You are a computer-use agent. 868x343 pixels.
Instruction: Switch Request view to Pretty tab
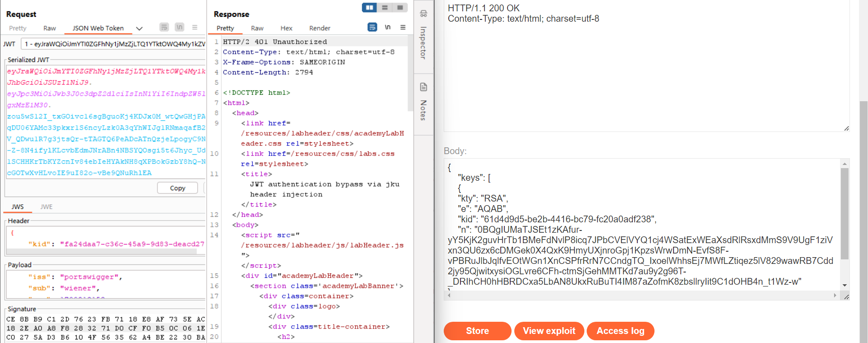click(x=18, y=28)
